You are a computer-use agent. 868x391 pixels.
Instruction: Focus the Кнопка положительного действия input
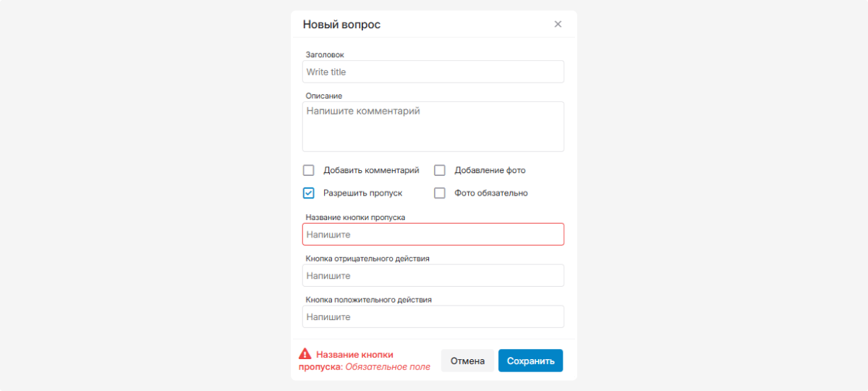click(433, 317)
